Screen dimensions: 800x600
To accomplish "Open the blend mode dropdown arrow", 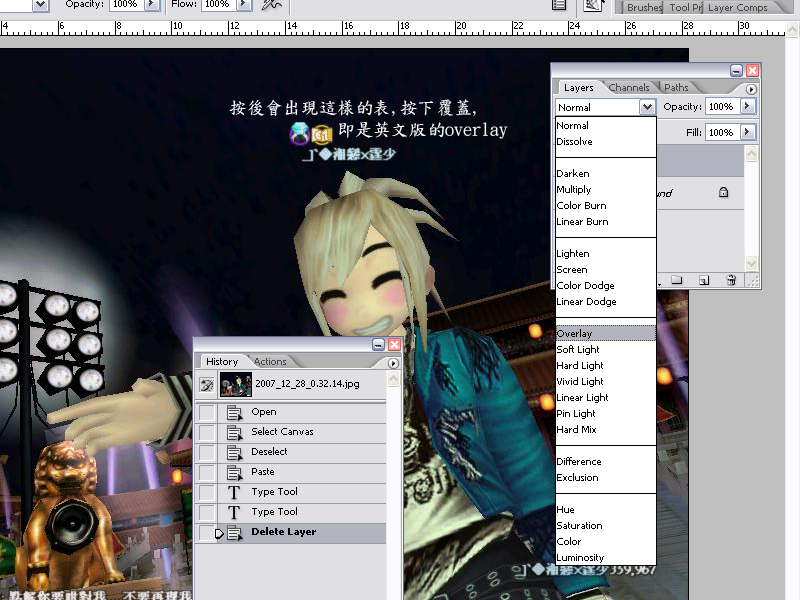I will click(647, 107).
